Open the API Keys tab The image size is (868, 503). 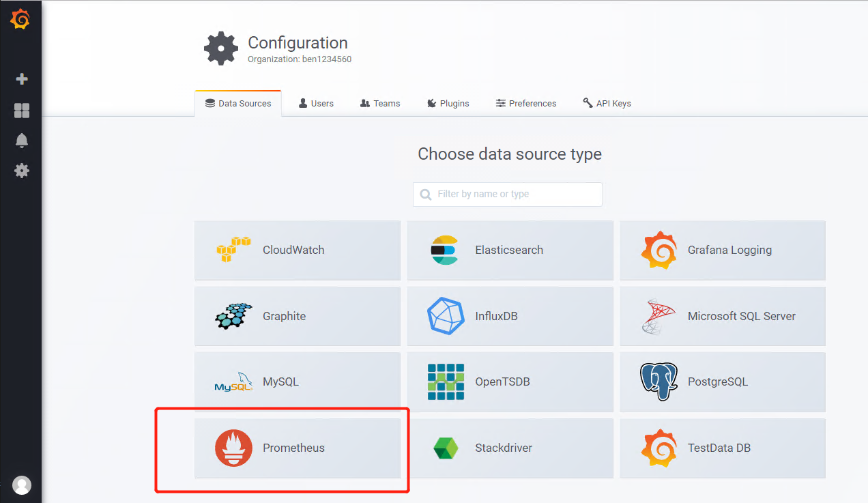pyautogui.click(x=607, y=104)
